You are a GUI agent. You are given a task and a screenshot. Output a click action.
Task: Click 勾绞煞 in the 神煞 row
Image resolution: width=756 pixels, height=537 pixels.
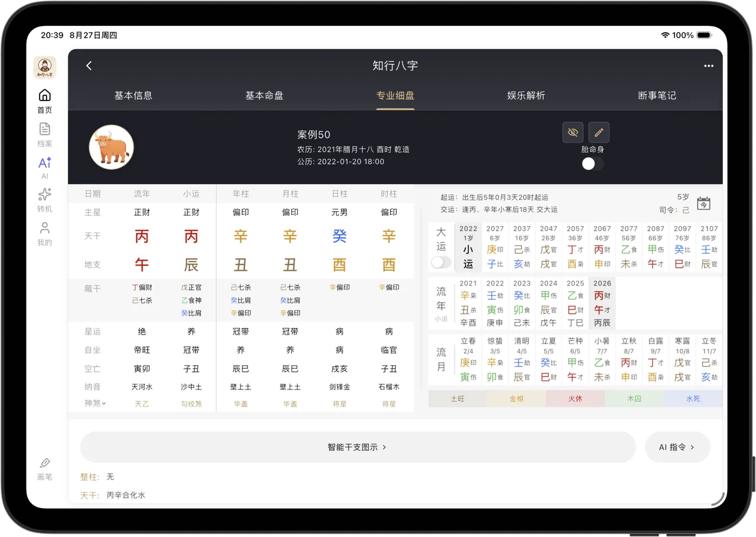click(x=191, y=404)
